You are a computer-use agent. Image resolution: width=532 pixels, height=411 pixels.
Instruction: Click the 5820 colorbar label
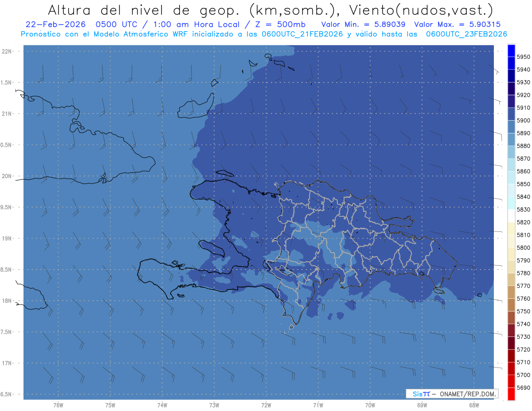point(523,222)
